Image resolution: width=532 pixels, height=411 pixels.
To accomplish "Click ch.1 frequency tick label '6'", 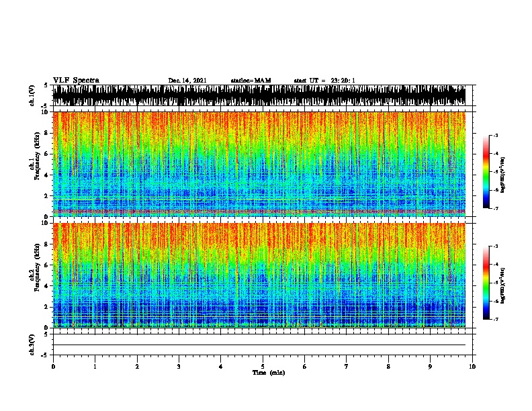I will click(47, 154).
